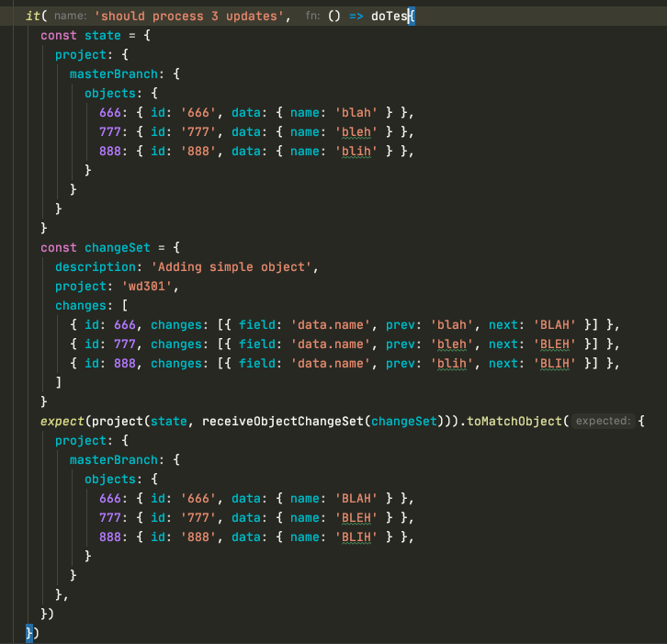The height and width of the screenshot is (644, 667).
Task: Click toMatchObject method name
Action: pyautogui.click(x=514, y=421)
